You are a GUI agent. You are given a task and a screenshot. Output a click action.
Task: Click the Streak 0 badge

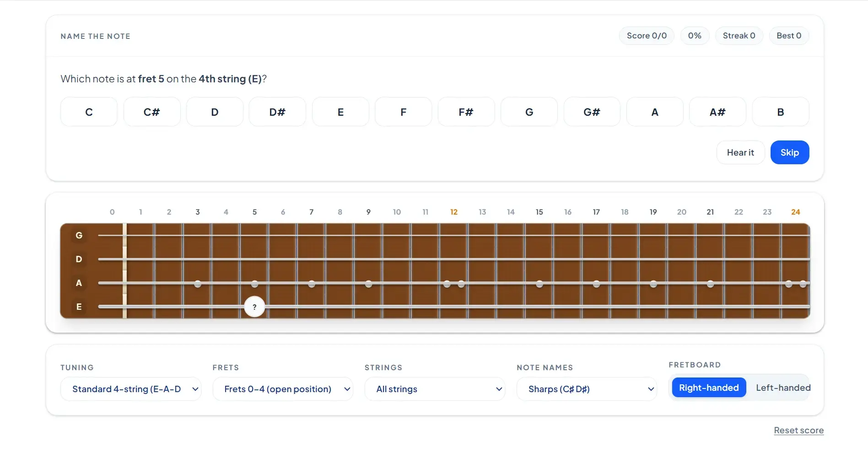click(739, 36)
